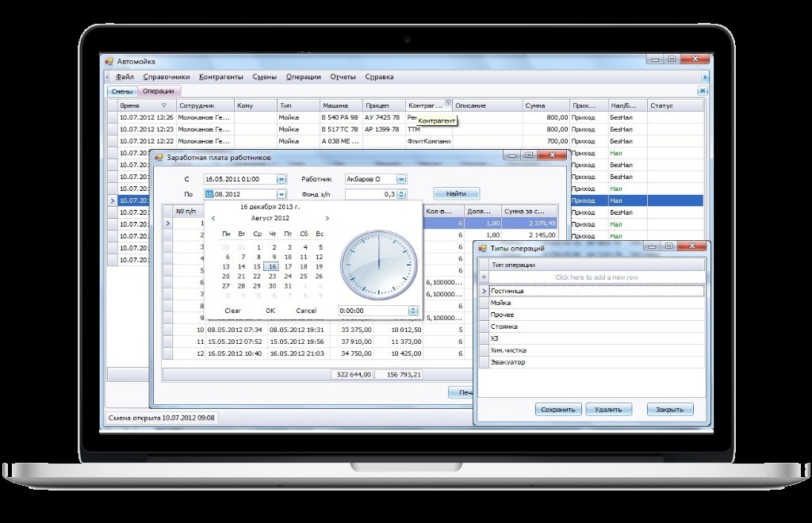Expand the Работник combo box
Image resolution: width=812 pixels, height=523 pixels.
[401, 179]
